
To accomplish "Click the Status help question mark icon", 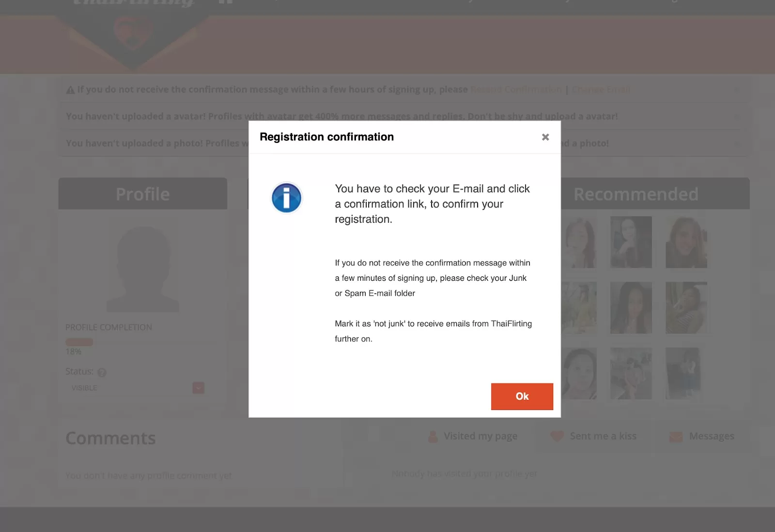I will click(102, 372).
